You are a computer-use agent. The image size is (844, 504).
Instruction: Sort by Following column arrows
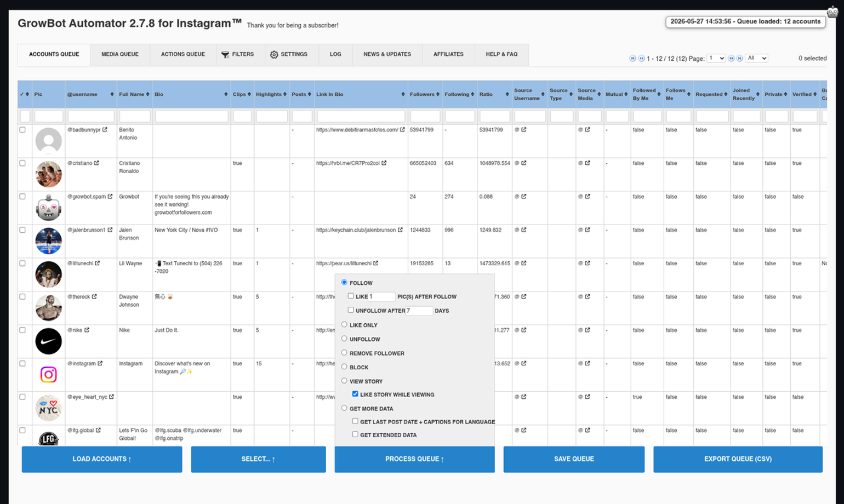point(472,94)
